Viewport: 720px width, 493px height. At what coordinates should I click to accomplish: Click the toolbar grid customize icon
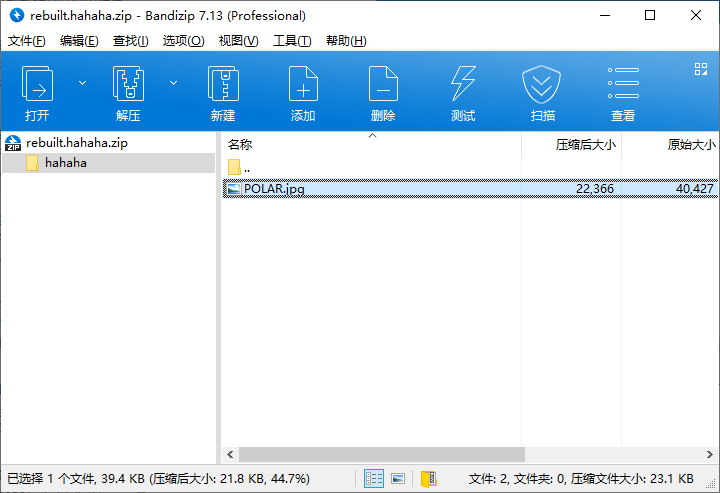pyautogui.click(x=701, y=69)
